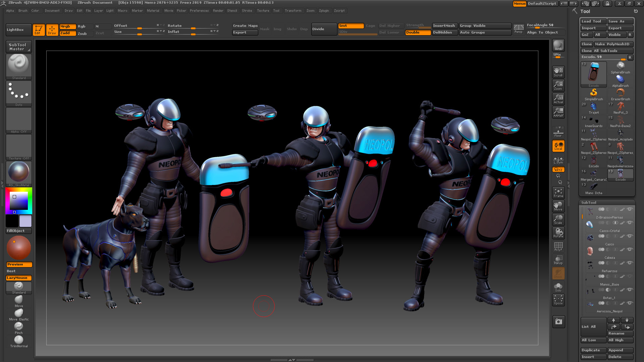Select the Scale view tool

click(x=558, y=219)
